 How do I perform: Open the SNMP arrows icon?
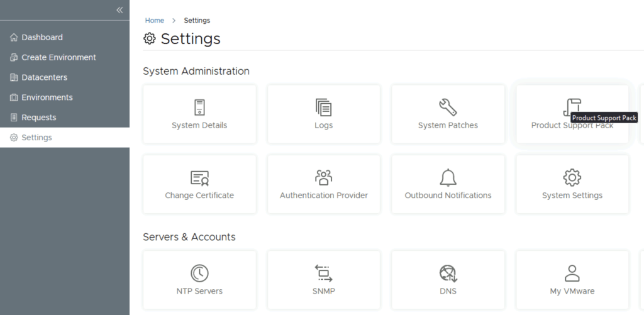point(324,273)
